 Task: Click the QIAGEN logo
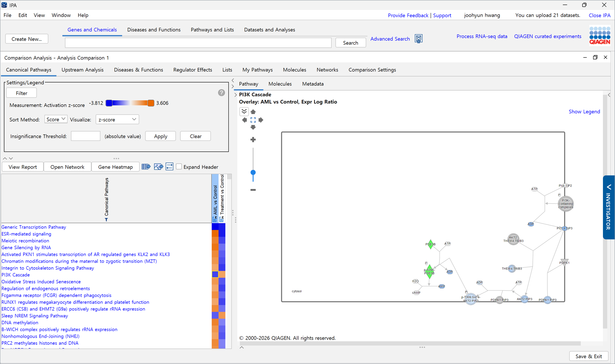point(599,35)
